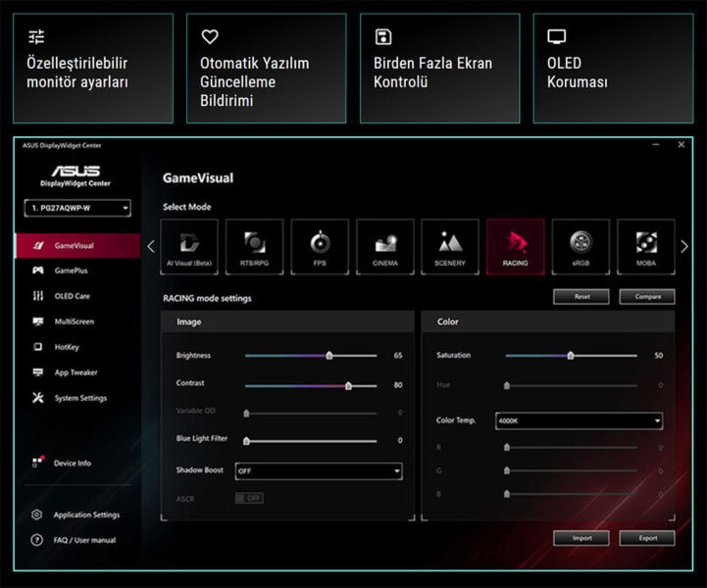
Task: Click the Saturation slider handle
Action: click(571, 355)
